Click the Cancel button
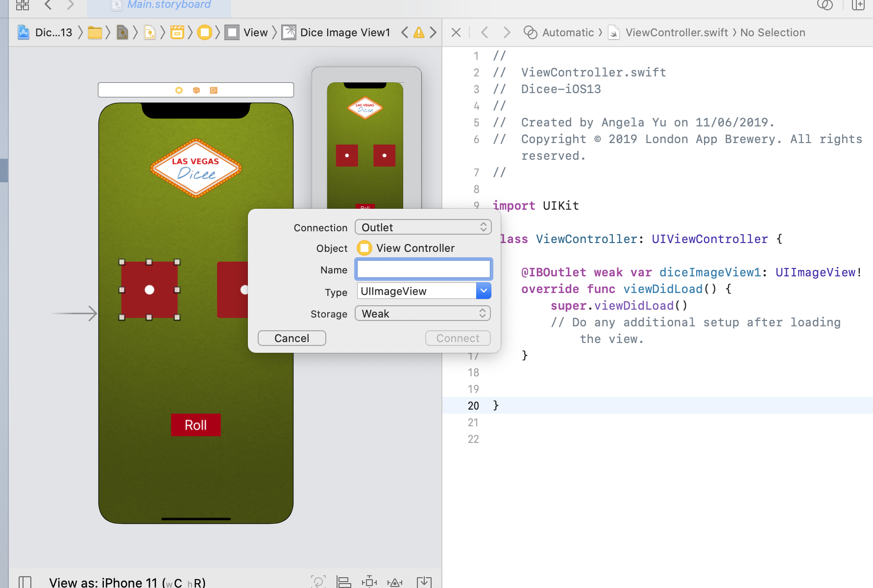The width and height of the screenshot is (873, 588). (291, 338)
